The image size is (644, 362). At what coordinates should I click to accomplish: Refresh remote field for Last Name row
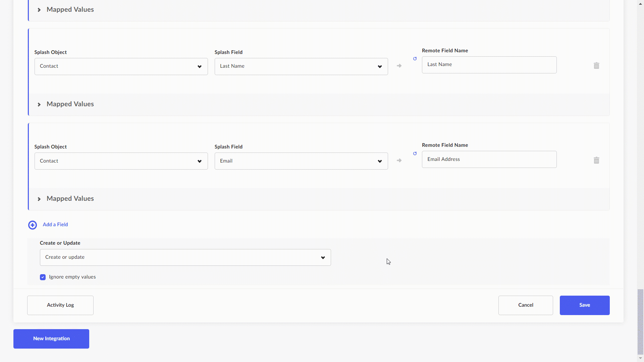[415, 59]
